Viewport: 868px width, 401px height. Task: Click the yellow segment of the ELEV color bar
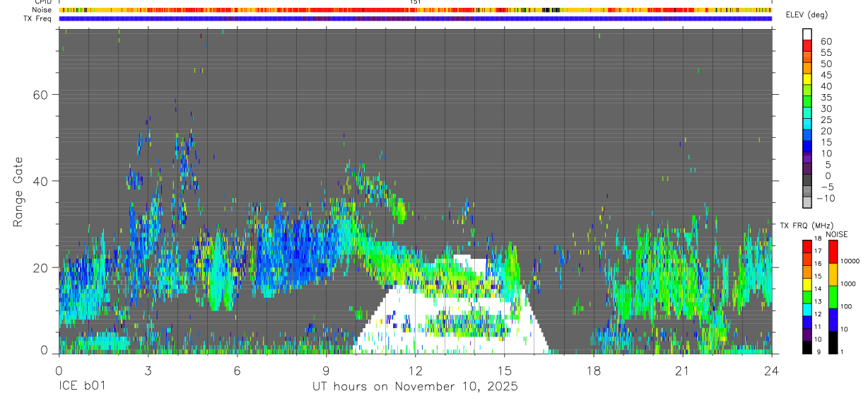click(x=807, y=78)
